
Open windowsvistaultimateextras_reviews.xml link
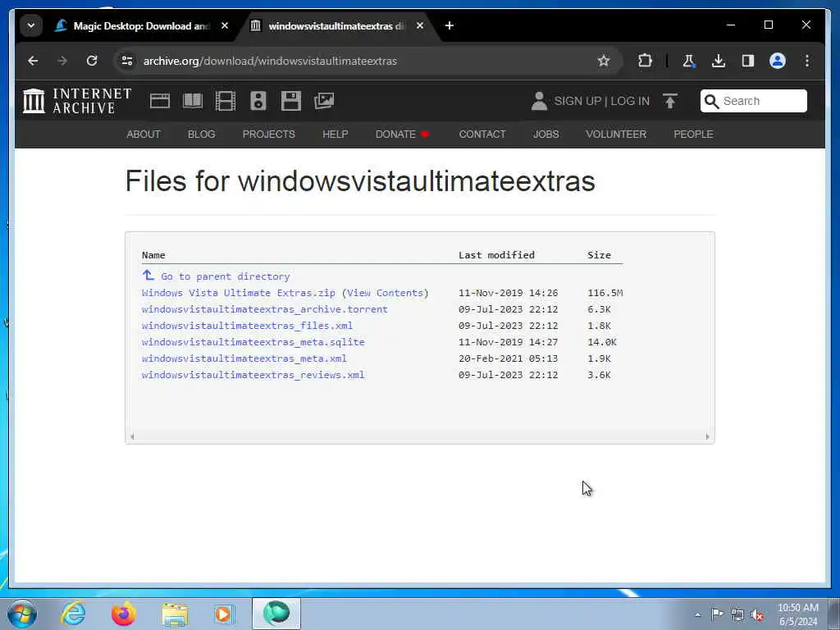[253, 375]
